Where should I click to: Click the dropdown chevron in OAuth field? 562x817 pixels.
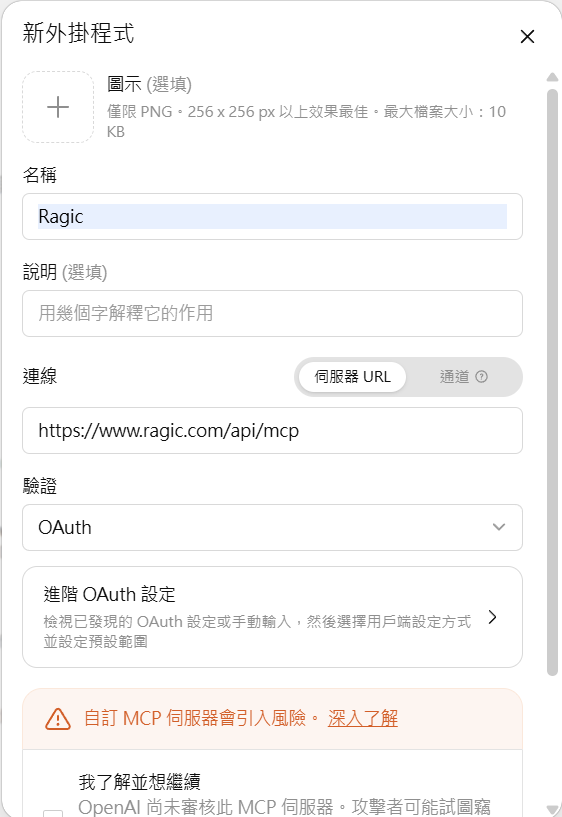498,527
